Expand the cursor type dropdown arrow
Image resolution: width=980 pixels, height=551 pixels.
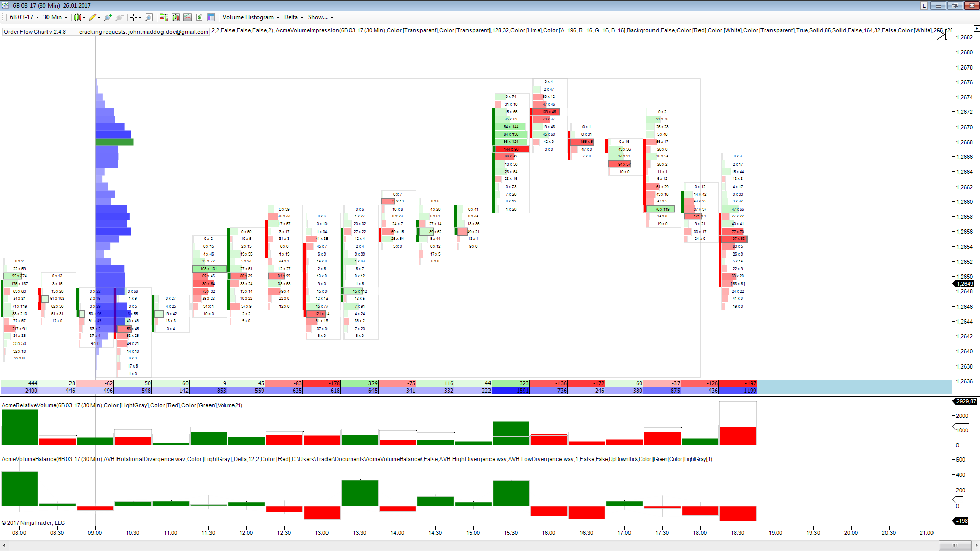pyautogui.click(x=140, y=17)
